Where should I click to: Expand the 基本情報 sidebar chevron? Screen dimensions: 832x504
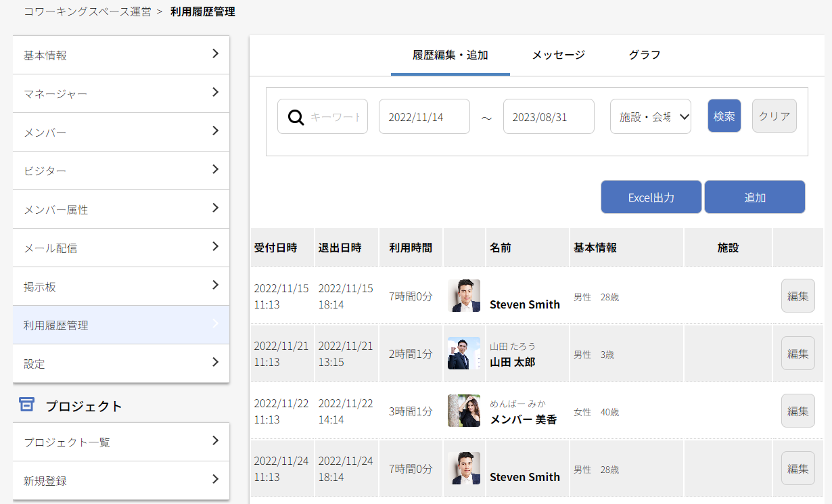215,54
